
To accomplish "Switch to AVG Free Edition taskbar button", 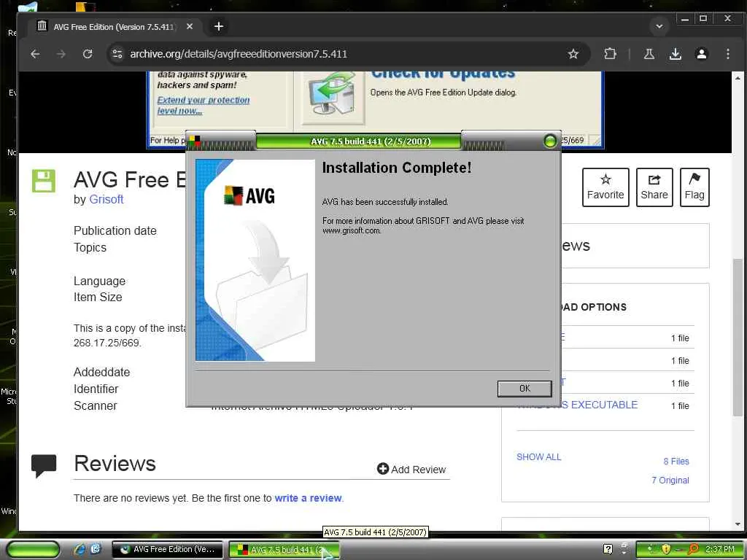I will (167, 550).
